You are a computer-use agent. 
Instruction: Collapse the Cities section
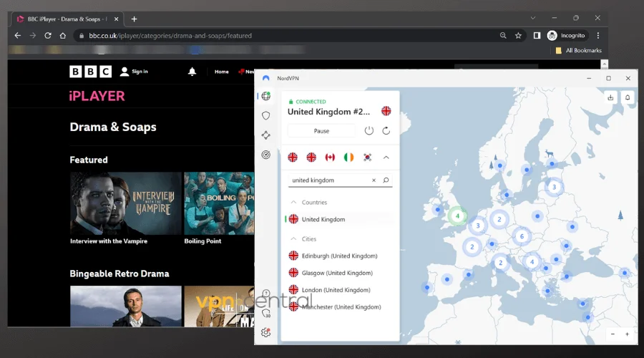(293, 239)
